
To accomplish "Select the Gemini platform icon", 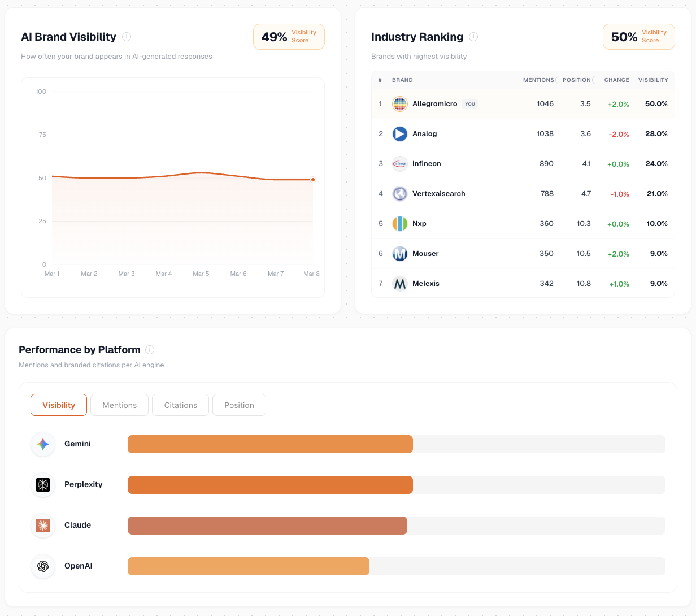I will coord(43,444).
